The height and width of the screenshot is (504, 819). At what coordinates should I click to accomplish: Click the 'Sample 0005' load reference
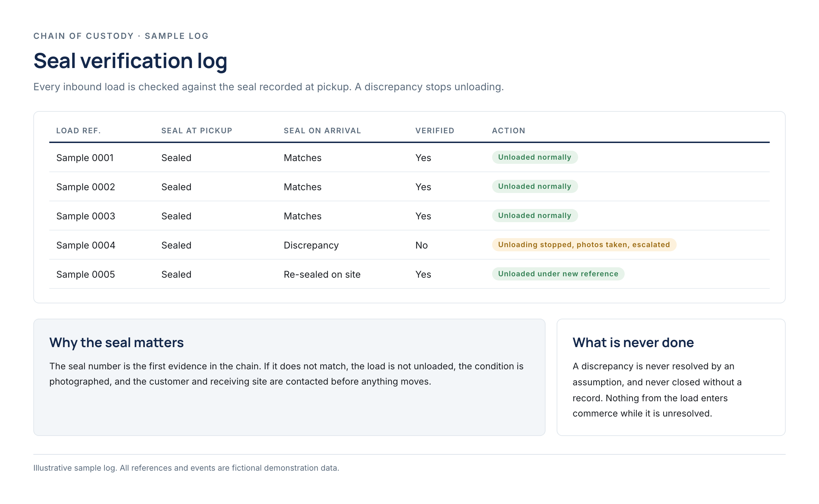pos(85,274)
